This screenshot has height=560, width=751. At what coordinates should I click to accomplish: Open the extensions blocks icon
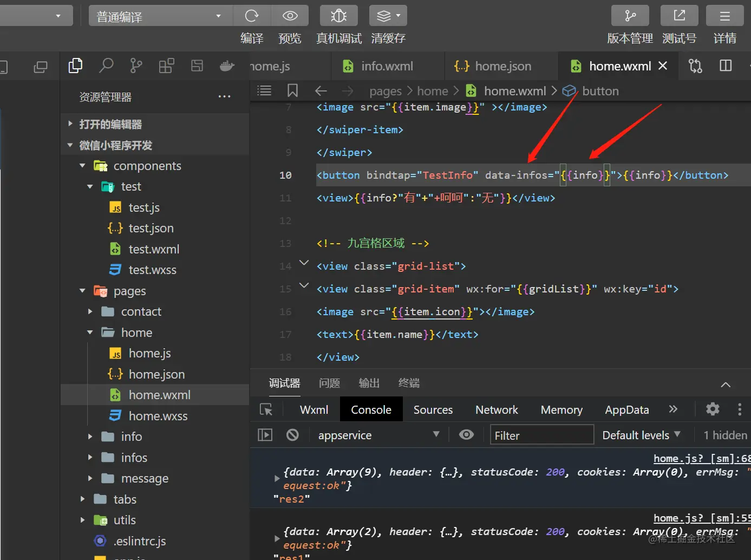[166, 66]
